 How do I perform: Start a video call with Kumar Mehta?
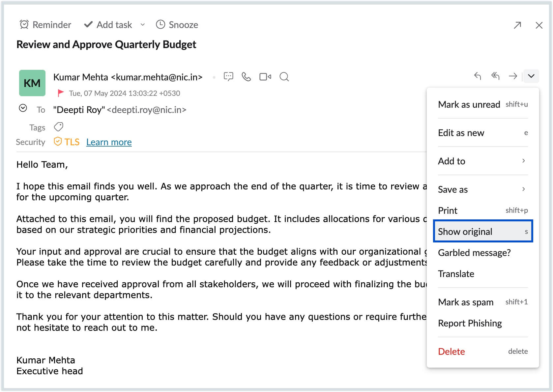click(265, 77)
